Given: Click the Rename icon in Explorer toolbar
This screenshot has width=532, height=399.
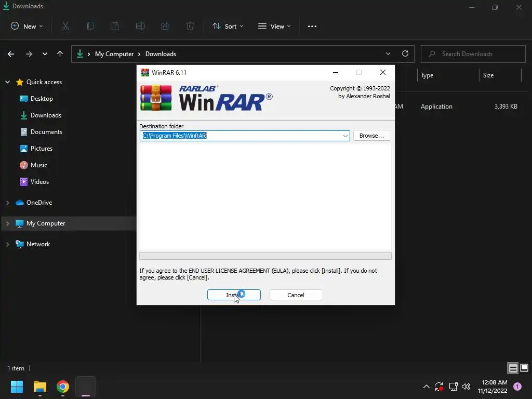Looking at the screenshot, I should point(140,26).
